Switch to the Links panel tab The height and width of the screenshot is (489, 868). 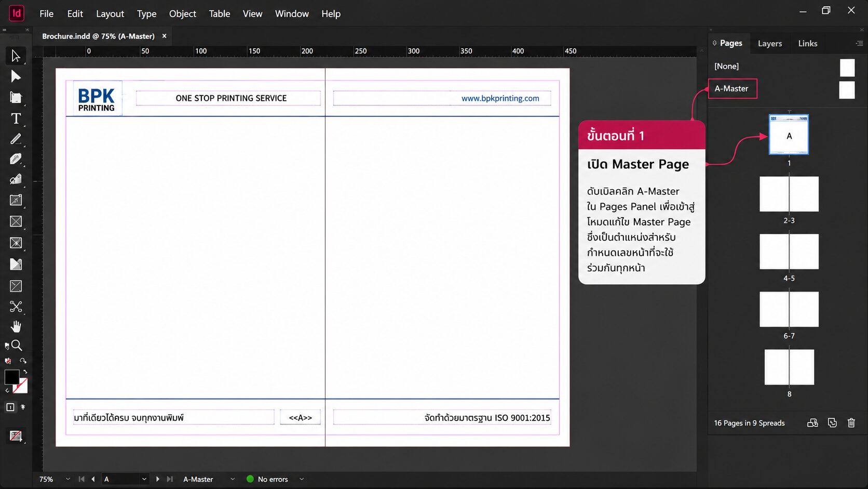(x=807, y=44)
